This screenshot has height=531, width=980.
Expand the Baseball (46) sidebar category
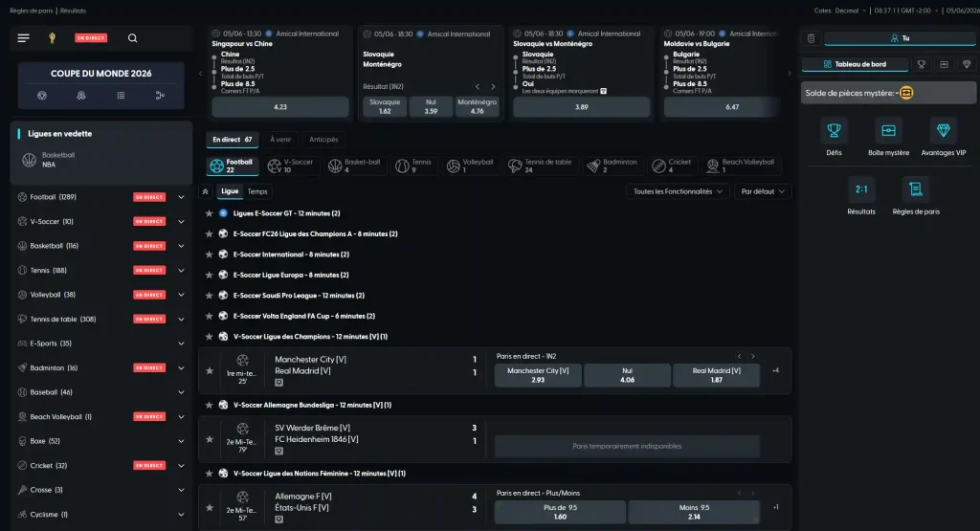pos(181,392)
